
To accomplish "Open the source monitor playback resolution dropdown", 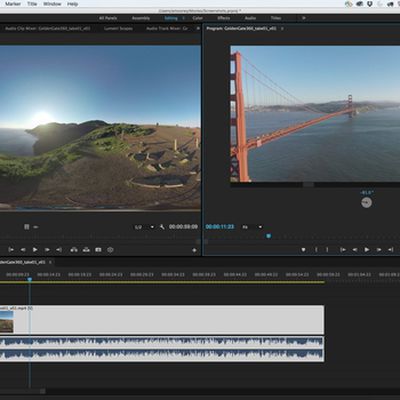I will pos(144,227).
